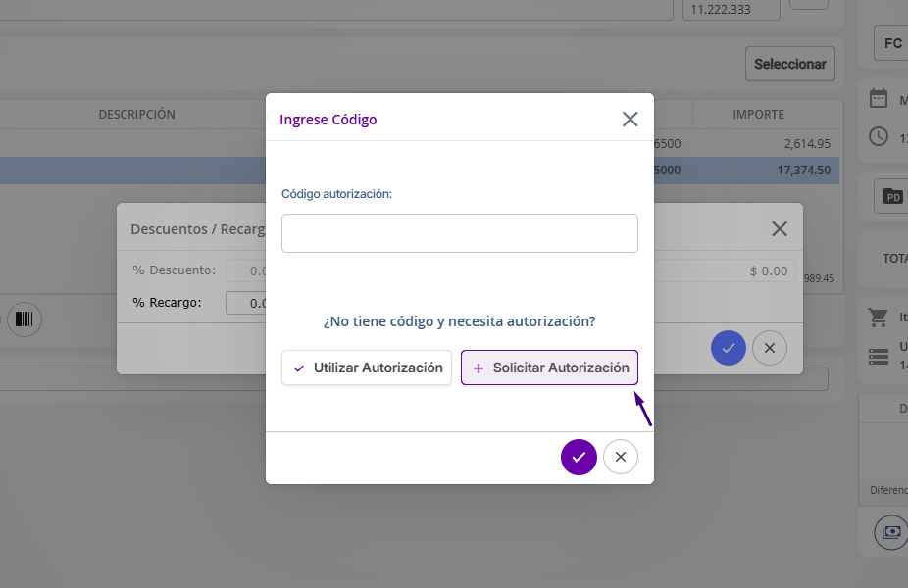
Task: Open the PD folder icon button
Action: (x=890, y=196)
